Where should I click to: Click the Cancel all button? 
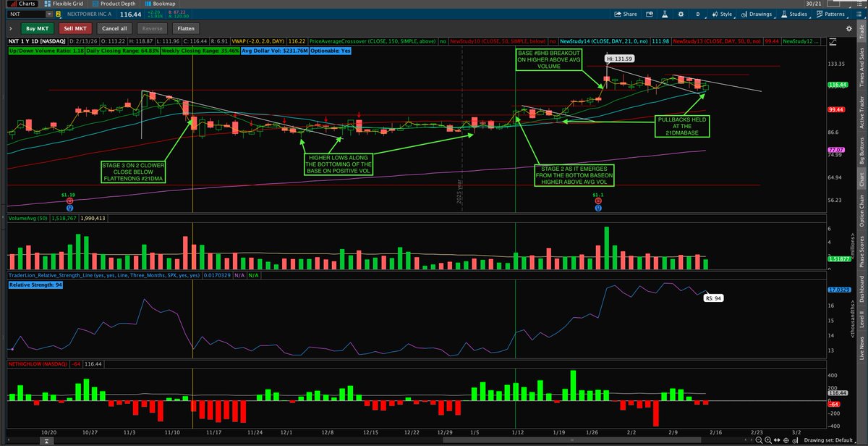click(114, 28)
